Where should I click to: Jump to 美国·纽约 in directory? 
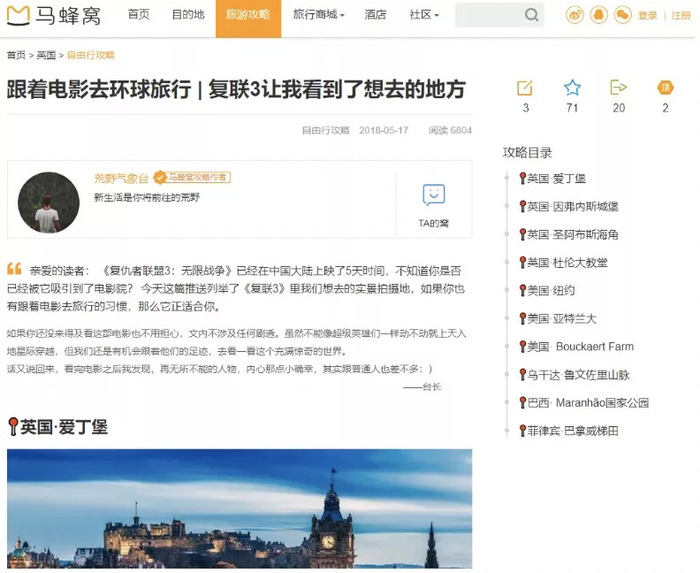click(547, 291)
